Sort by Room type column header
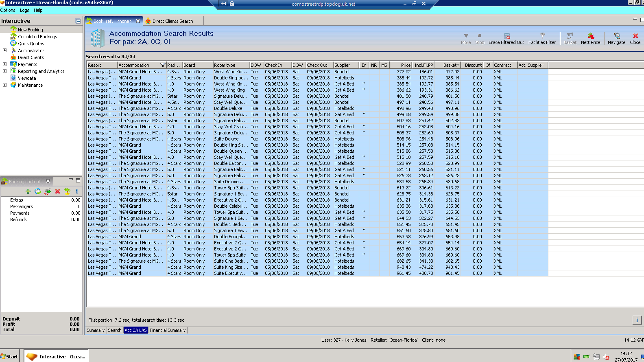Image resolution: width=644 pixels, height=362 pixels. pos(231,65)
